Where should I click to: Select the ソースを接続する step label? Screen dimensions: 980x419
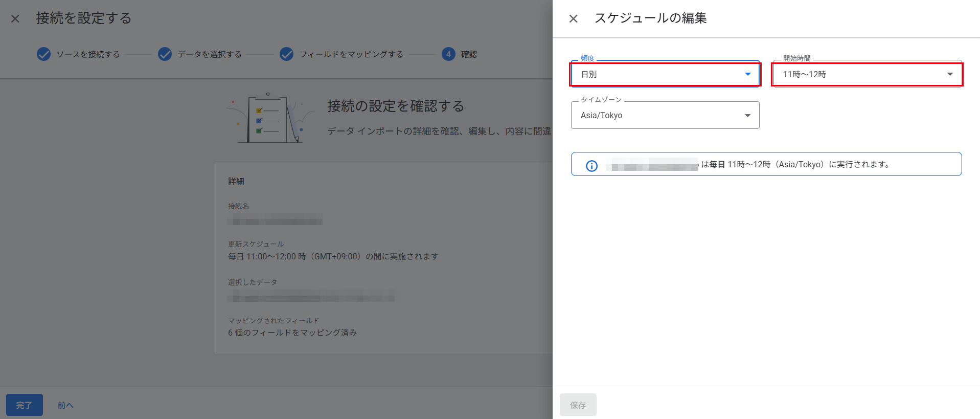pyautogui.click(x=88, y=54)
